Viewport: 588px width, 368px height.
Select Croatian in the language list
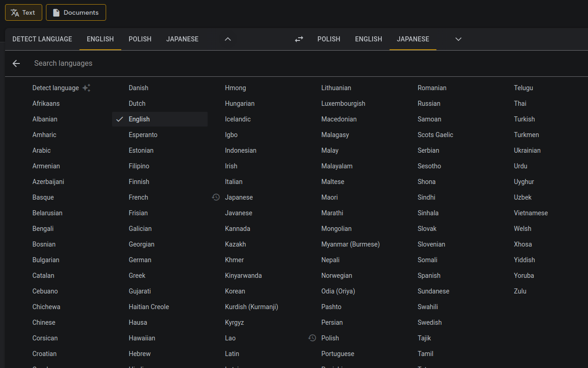[45, 354]
